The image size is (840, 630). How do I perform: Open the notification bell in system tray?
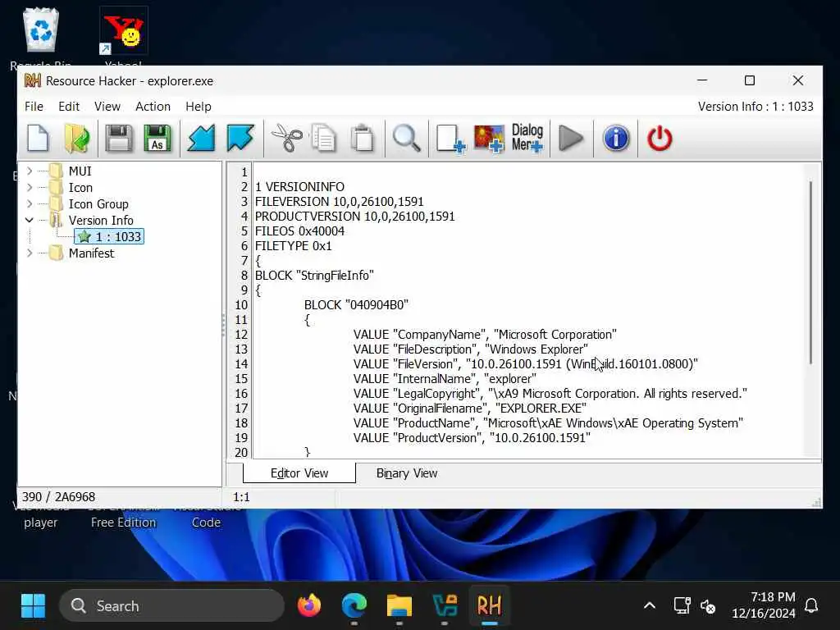pos(811,606)
